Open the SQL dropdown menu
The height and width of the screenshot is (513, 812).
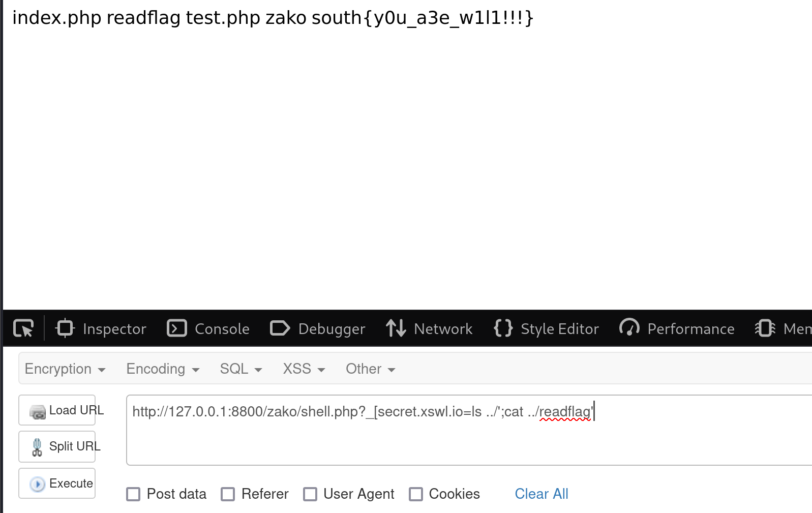click(x=241, y=369)
